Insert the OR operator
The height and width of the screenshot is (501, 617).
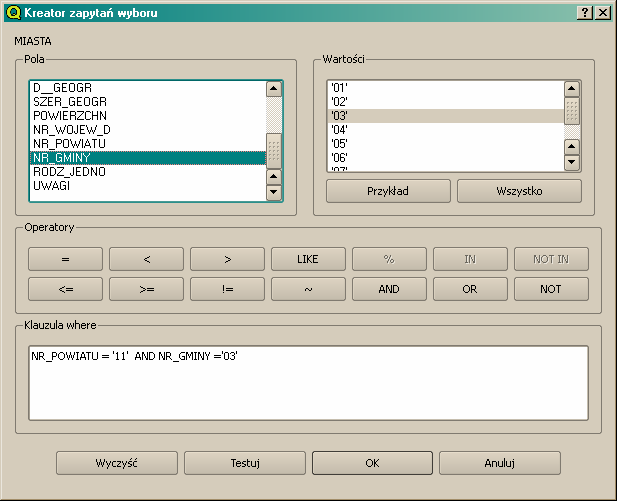(x=470, y=289)
